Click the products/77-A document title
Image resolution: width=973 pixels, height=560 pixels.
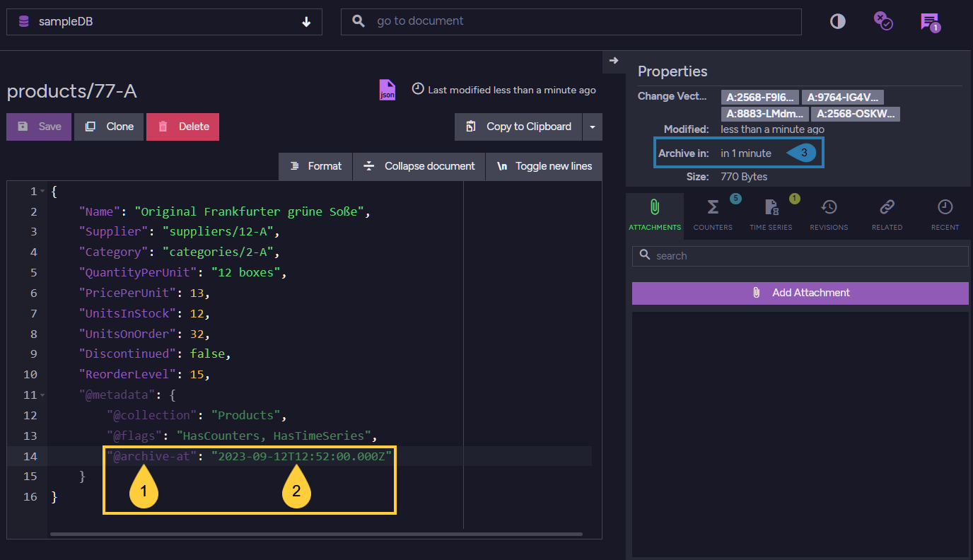(x=72, y=91)
